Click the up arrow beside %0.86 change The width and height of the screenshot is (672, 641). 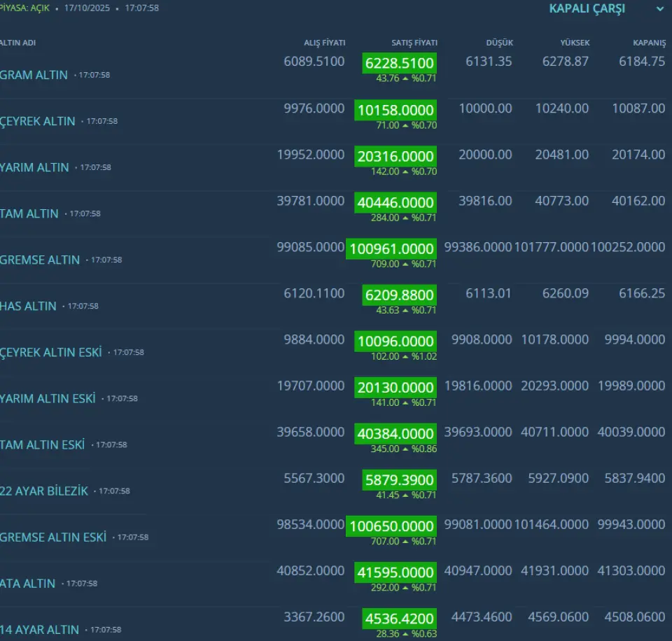tap(405, 449)
